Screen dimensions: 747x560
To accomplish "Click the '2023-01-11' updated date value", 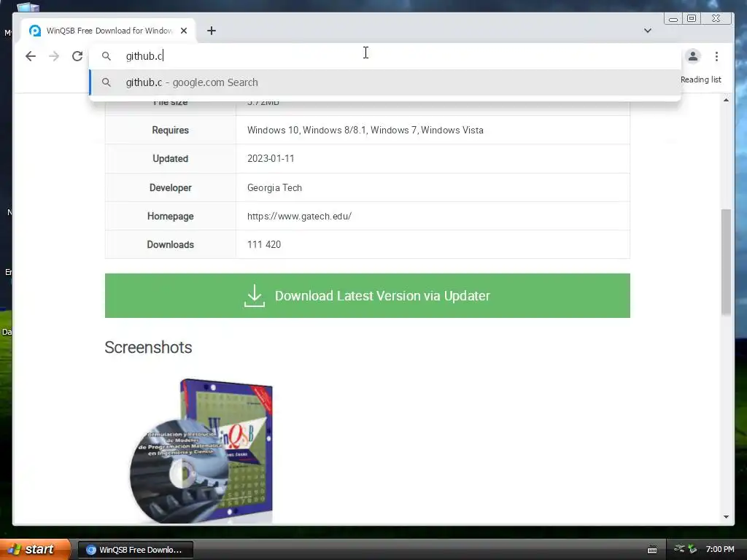I will tap(271, 158).
